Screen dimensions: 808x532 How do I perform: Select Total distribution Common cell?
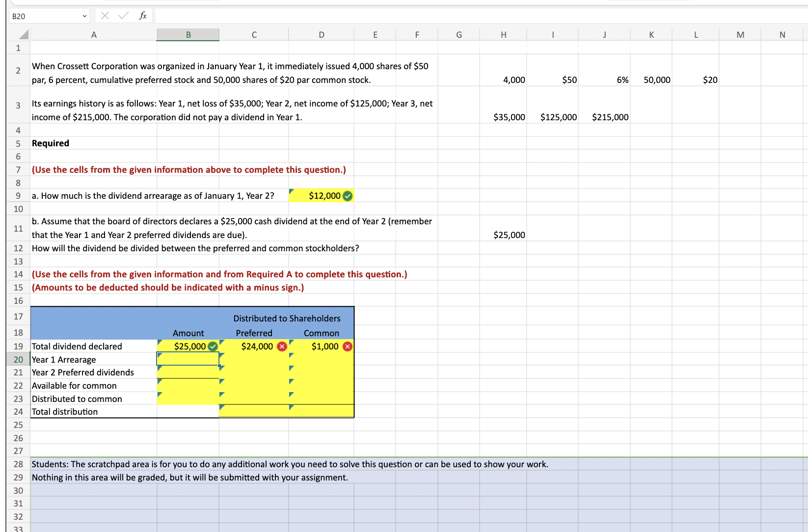[x=322, y=412]
